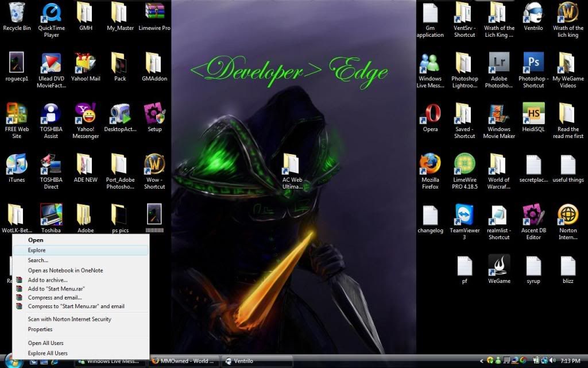Select Explore All Users menu entry

[x=81, y=354]
